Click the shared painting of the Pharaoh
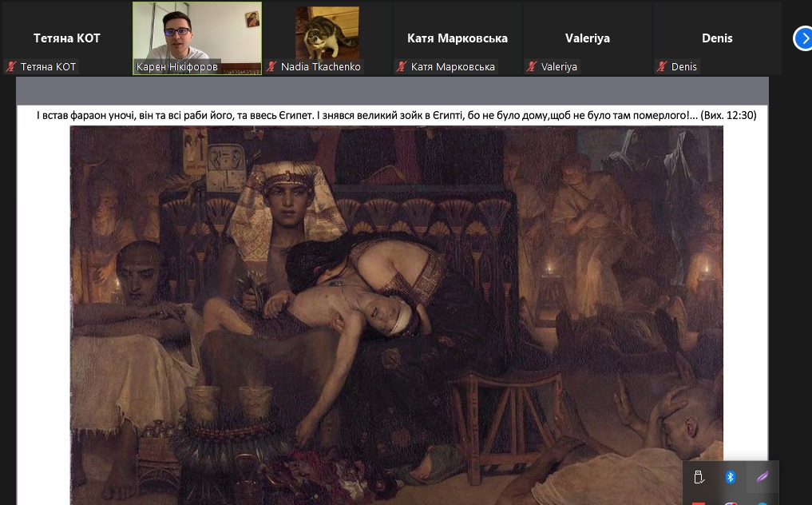 click(x=397, y=316)
